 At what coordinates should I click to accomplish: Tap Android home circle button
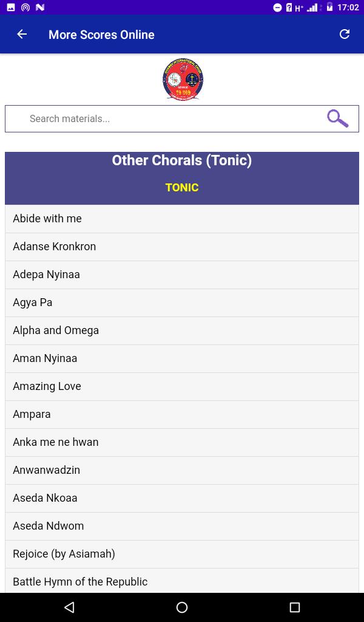click(182, 607)
